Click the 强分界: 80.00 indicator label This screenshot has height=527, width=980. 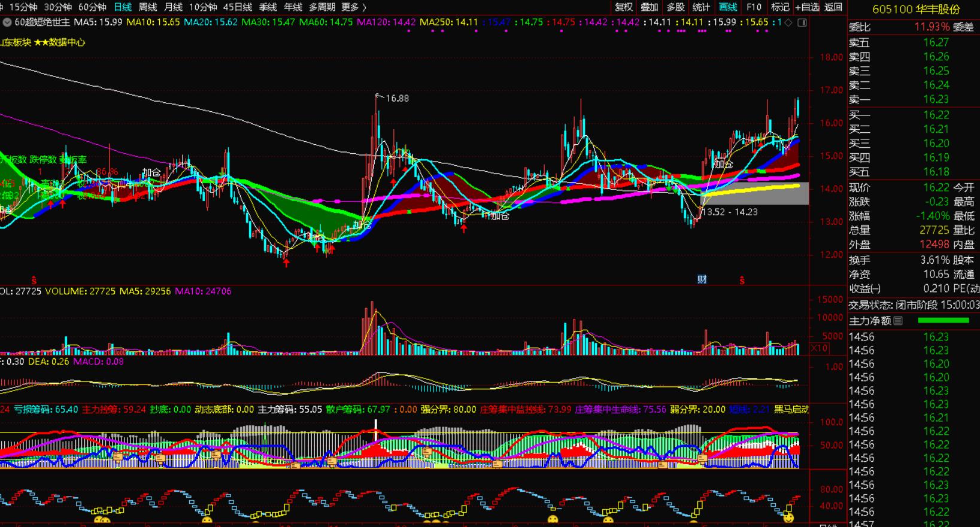point(448,410)
